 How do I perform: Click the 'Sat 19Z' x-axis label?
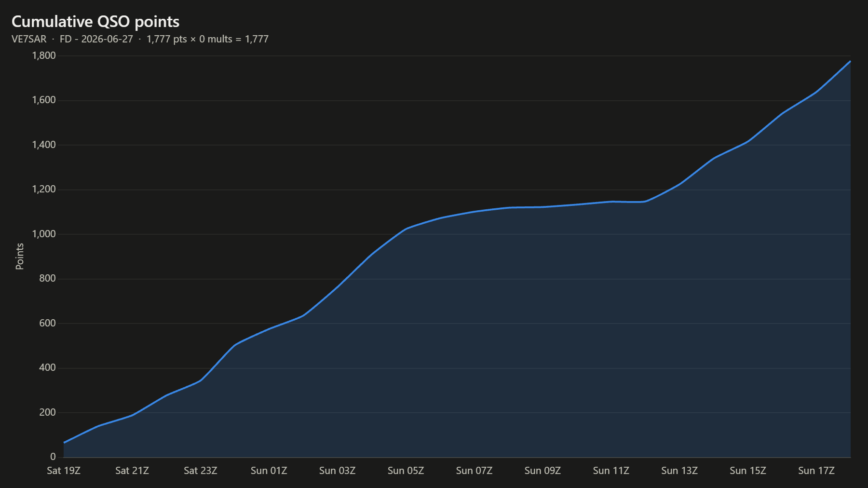pos(64,471)
